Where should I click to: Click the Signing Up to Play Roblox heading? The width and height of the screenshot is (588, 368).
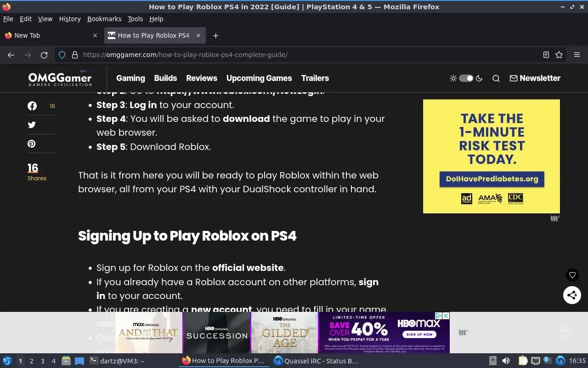(x=187, y=236)
